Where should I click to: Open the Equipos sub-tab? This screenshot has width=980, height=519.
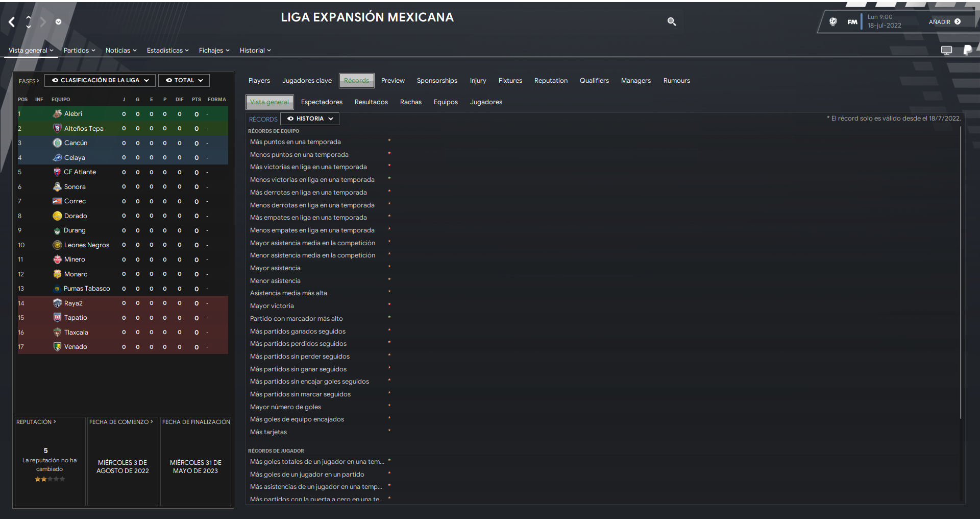[446, 102]
